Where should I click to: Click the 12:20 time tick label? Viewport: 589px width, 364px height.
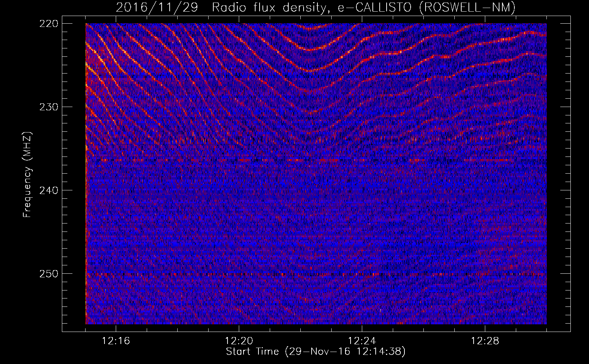coord(239,341)
